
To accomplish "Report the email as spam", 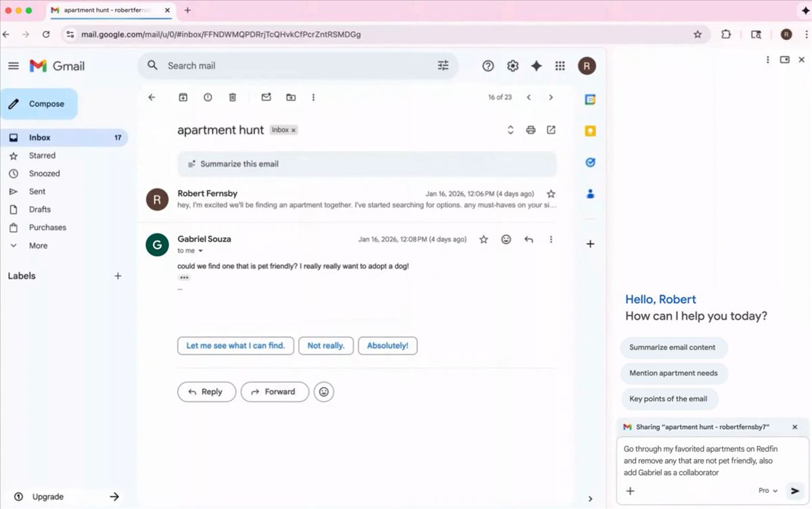I will tap(208, 97).
